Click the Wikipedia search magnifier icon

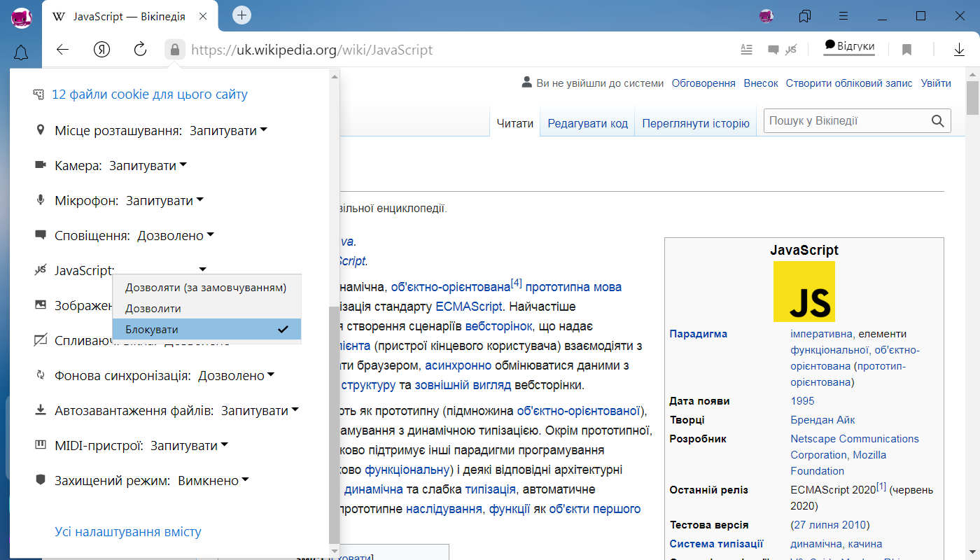[938, 121]
